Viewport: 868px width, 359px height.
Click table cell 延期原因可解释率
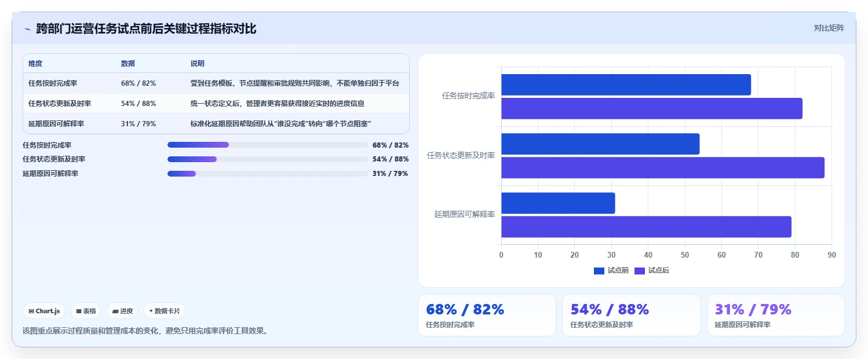pyautogui.click(x=56, y=123)
